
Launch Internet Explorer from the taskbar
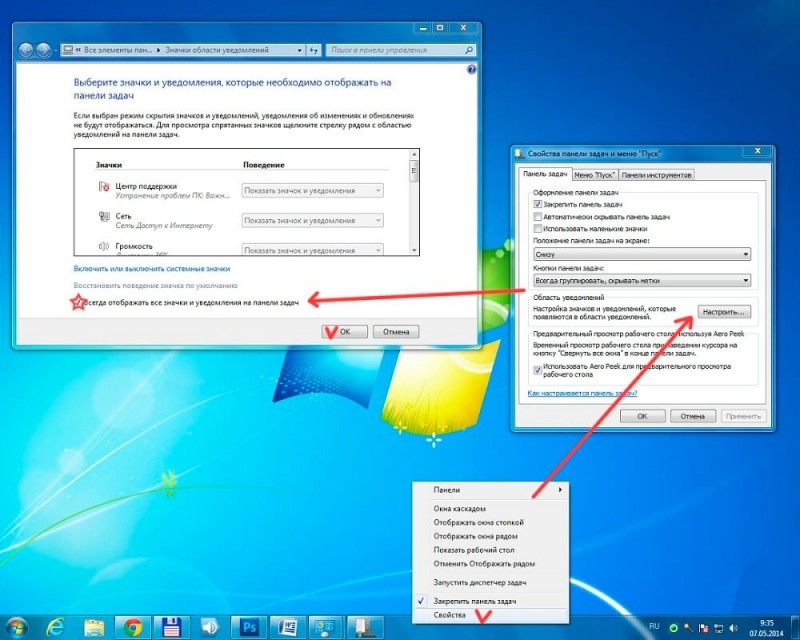click(56, 627)
